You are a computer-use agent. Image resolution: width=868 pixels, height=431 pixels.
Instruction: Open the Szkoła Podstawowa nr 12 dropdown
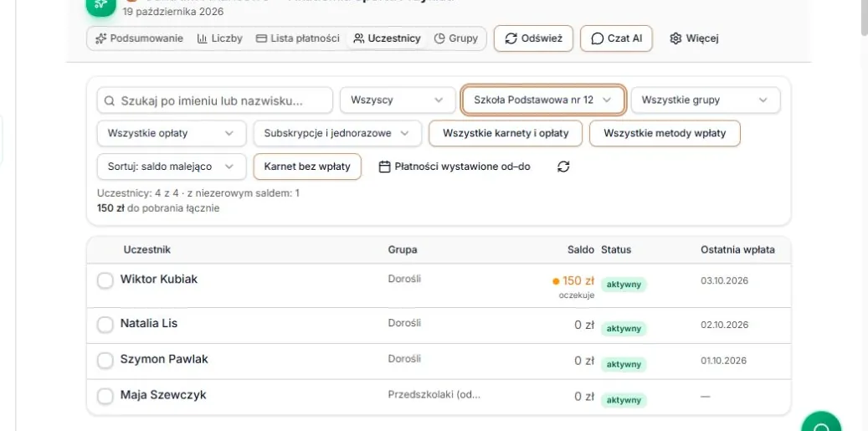[543, 100]
